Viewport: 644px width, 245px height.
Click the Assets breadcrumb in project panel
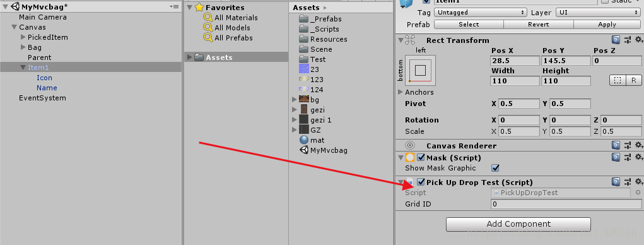[x=306, y=8]
